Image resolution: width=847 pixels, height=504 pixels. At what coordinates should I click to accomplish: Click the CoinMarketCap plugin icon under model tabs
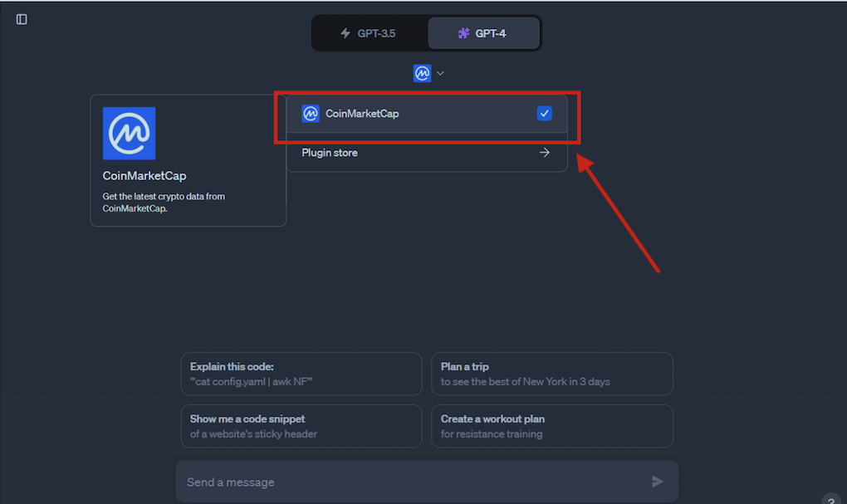click(422, 73)
